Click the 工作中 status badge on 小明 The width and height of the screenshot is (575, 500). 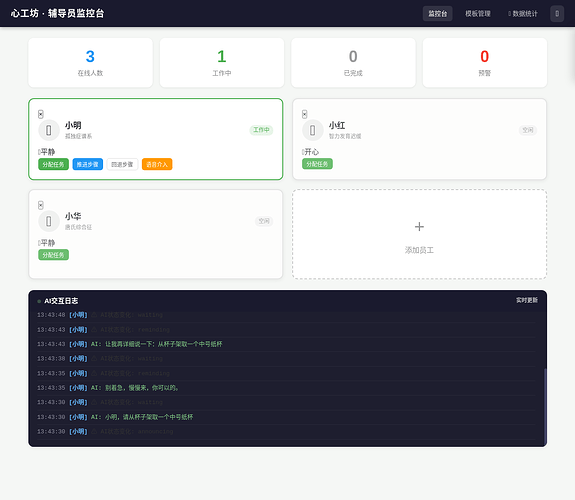pyautogui.click(x=261, y=130)
